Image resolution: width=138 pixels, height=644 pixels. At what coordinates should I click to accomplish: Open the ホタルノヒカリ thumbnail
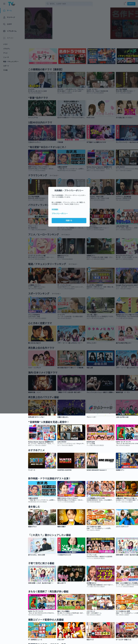(101, 334)
